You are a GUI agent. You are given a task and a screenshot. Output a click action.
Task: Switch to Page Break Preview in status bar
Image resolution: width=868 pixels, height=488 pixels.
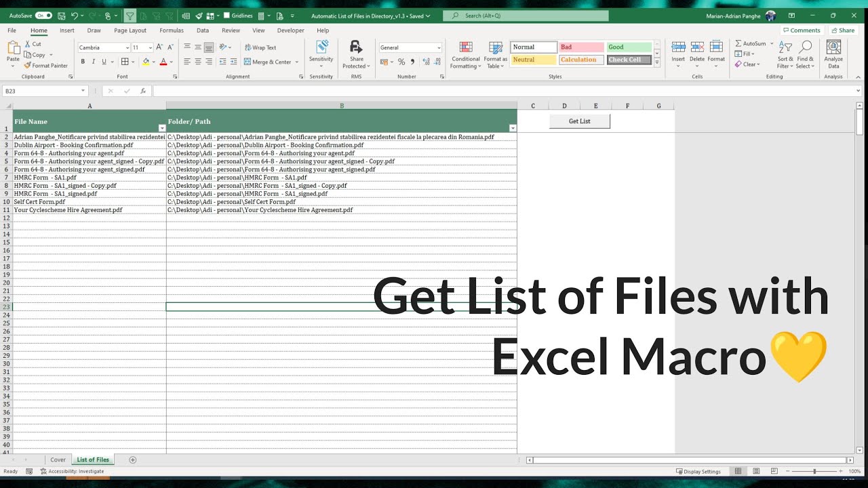click(x=774, y=471)
